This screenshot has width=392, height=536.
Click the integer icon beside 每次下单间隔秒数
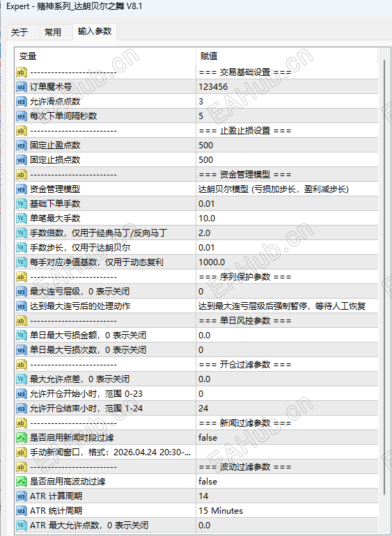pos(21,116)
